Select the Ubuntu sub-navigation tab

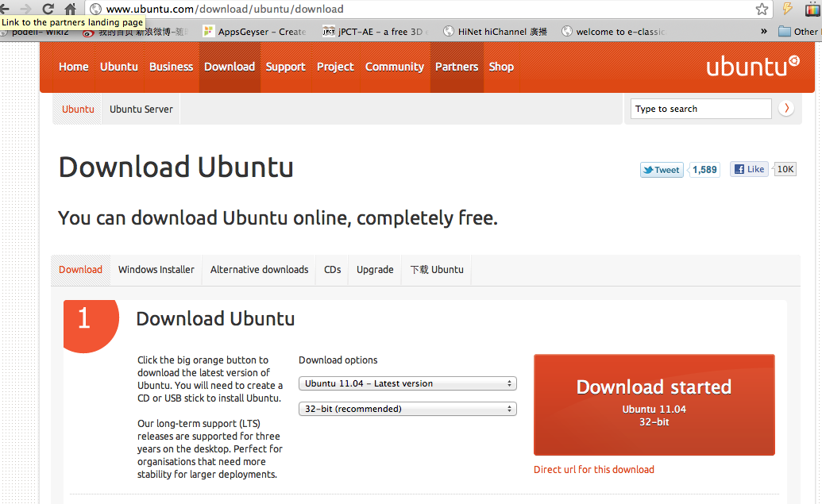(78, 109)
